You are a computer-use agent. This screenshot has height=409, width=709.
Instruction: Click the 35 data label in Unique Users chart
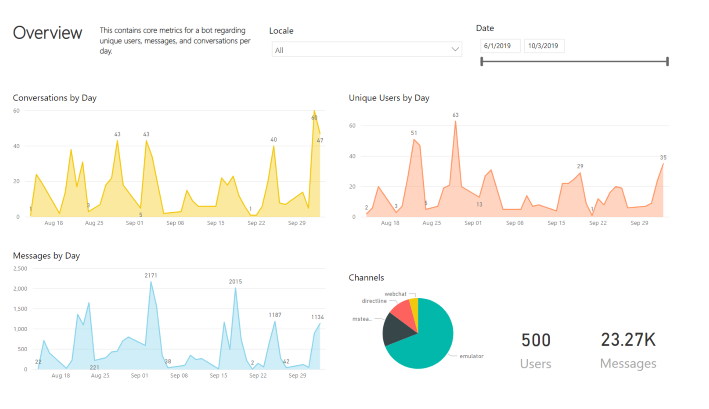coord(663,158)
